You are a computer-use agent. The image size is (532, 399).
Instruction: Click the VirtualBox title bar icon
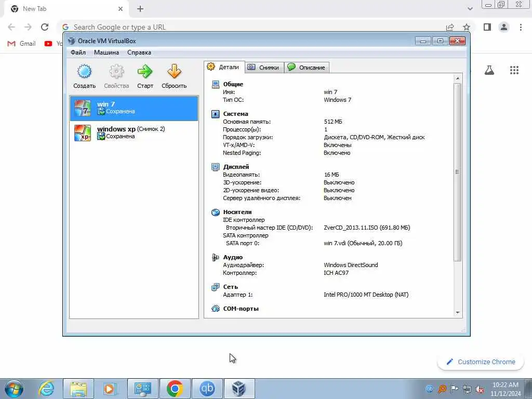click(71, 41)
